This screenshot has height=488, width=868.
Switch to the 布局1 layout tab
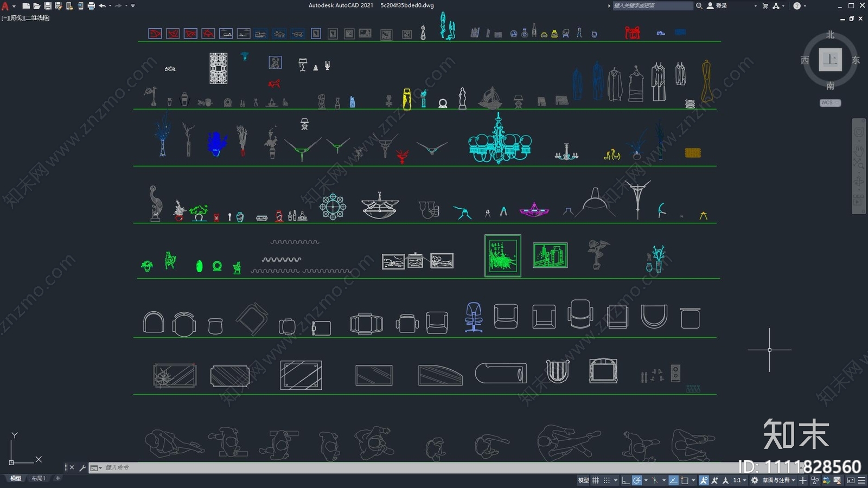38,478
